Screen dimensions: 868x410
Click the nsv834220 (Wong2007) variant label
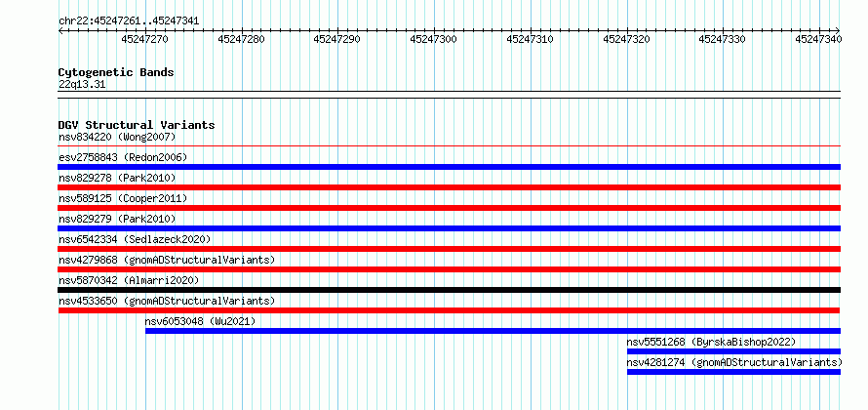click(117, 137)
